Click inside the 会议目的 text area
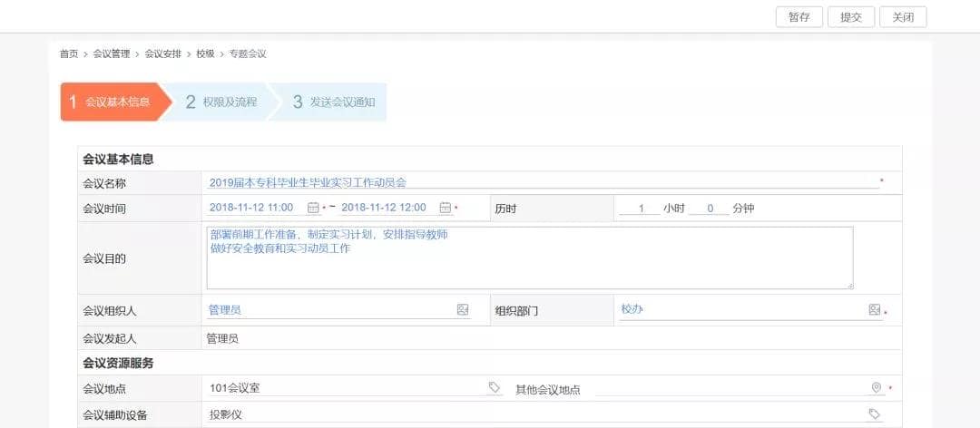 [530, 258]
